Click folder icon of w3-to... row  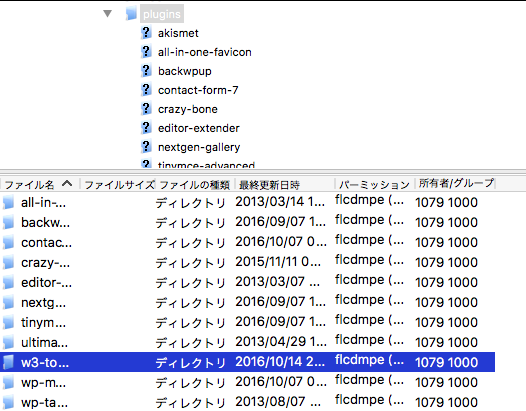8,362
